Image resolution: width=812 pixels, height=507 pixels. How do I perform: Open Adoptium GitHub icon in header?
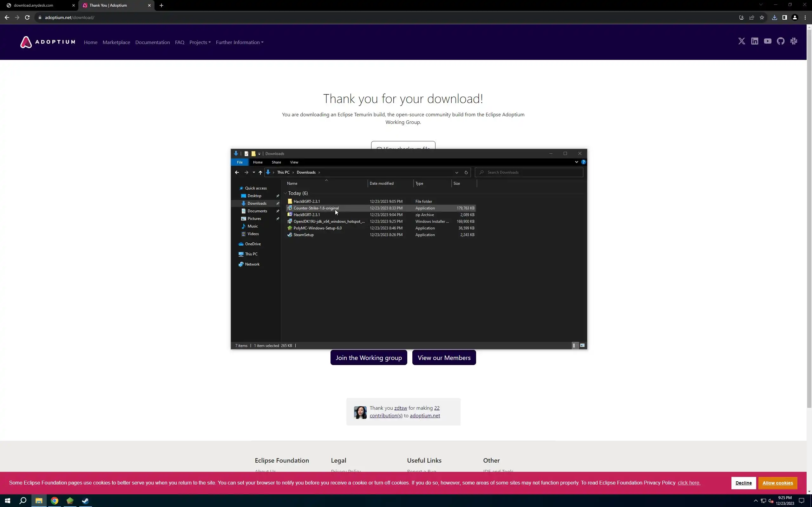[x=781, y=41]
